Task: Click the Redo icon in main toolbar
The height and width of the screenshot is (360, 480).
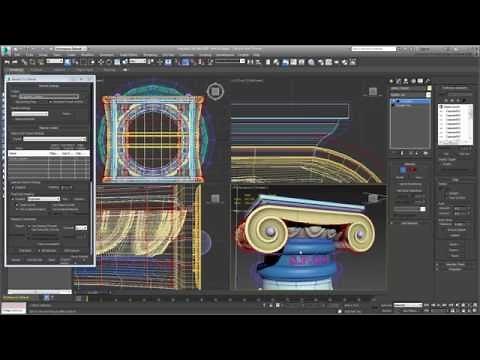Action: tap(15, 62)
